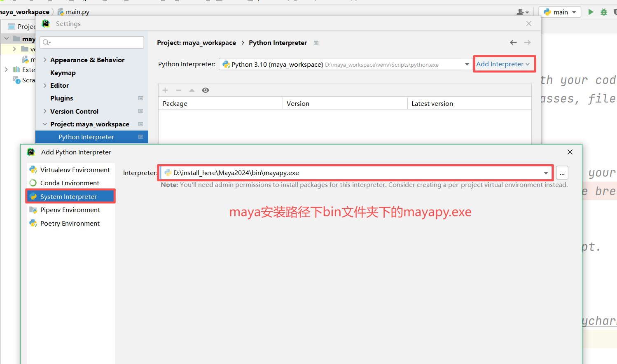Open Plugins settings
This screenshot has width=617, height=364.
(62, 98)
